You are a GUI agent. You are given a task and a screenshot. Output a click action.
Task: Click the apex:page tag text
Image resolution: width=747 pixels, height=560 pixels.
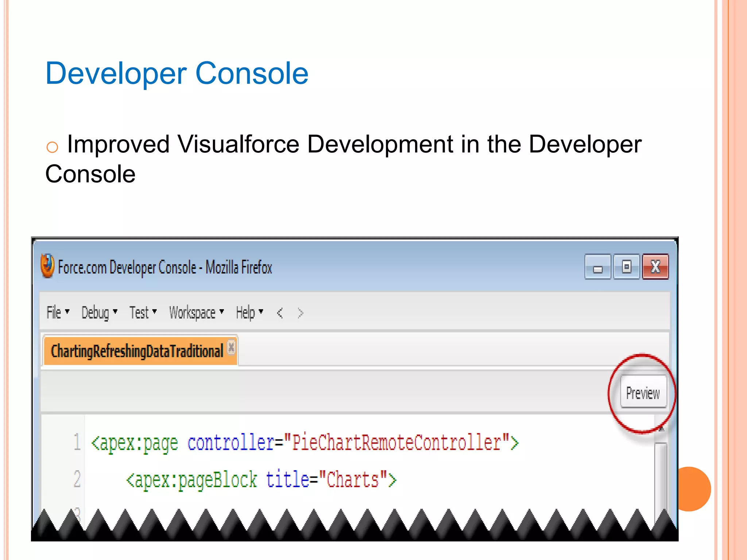click(135, 443)
